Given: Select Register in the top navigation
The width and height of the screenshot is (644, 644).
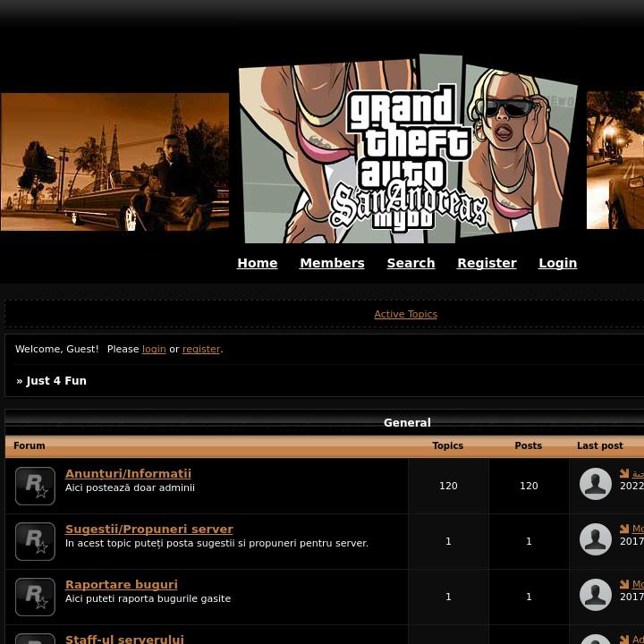Looking at the screenshot, I should [487, 263].
